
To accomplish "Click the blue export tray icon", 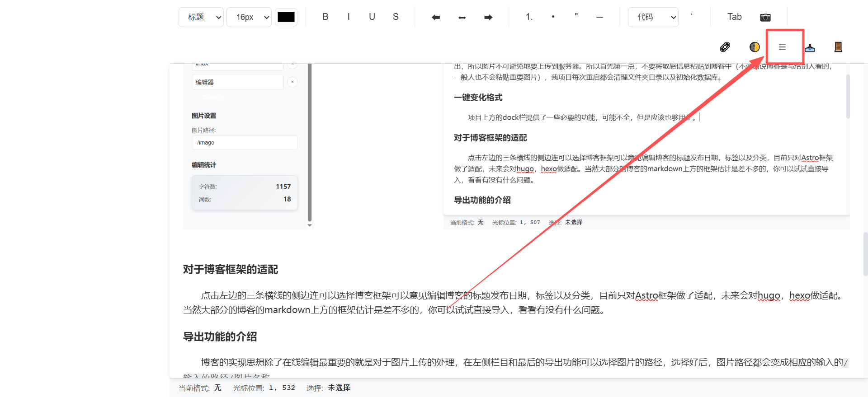I will pyautogui.click(x=810, y=47).
